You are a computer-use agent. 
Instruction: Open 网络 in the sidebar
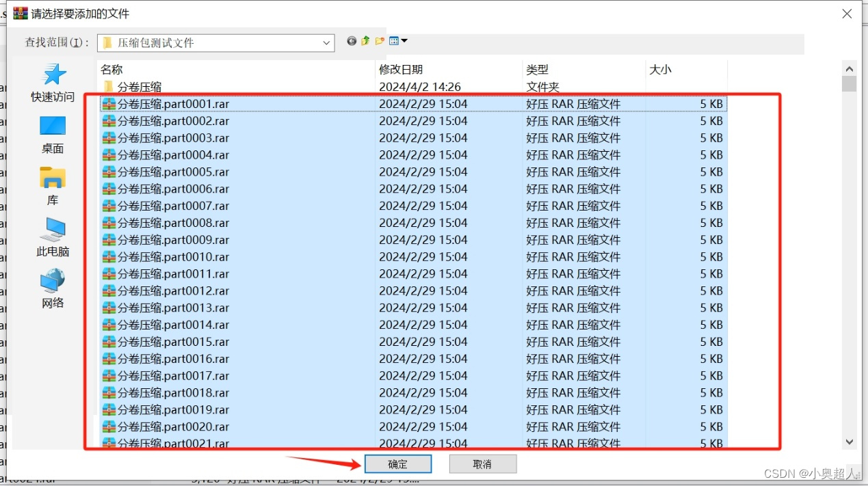pyautogui.click(x=53, y=288)
